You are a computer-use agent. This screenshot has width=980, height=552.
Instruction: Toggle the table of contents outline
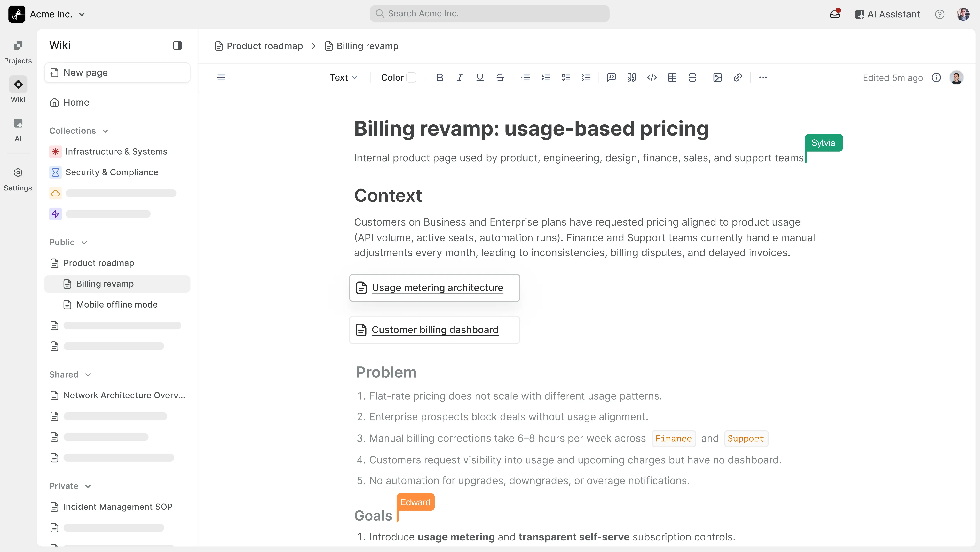point(221,78)
